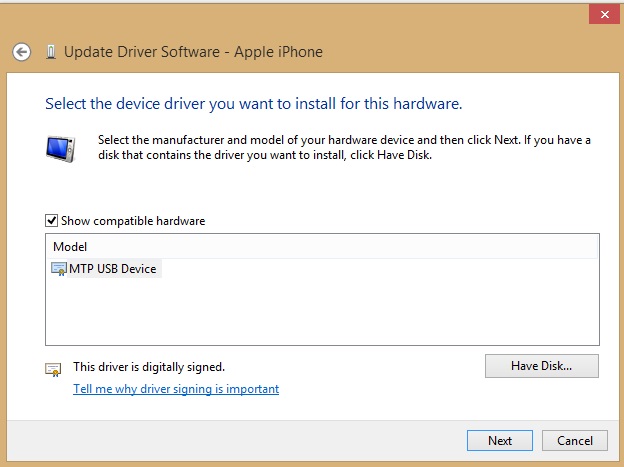Uncheck the Show compatible hardware checkbox
624x467 pixels.
(x=51, y=221)
